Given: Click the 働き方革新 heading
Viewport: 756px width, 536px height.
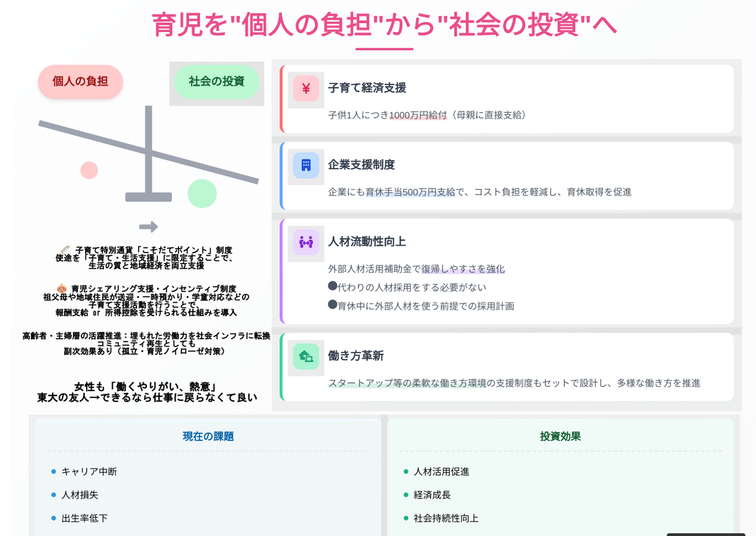Looking at the screenshot, I should tap(356, 355).
